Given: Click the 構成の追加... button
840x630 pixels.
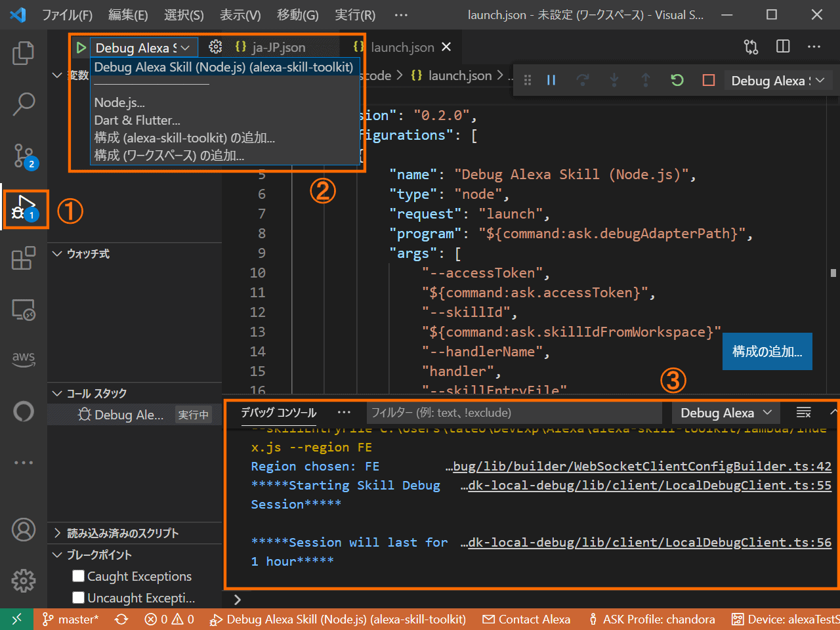Looking at the screenshot, I should [x=767, y=351].
